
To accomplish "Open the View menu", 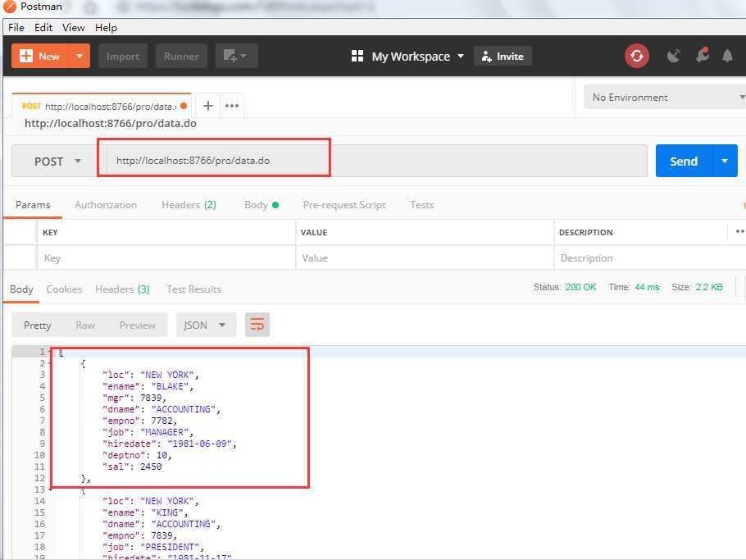I will (73, 28).
